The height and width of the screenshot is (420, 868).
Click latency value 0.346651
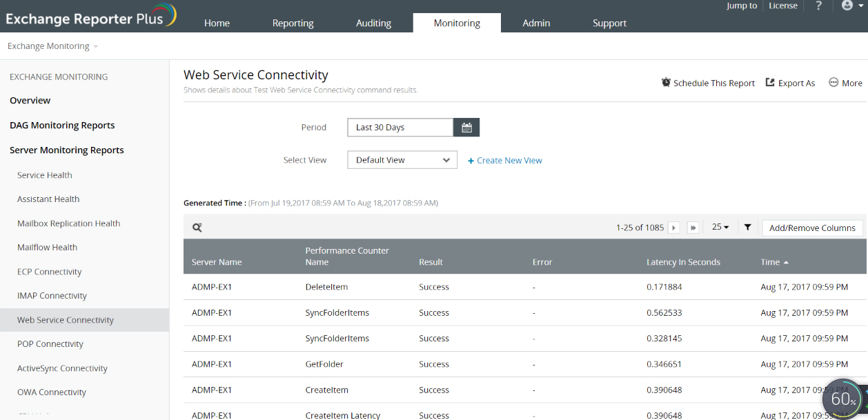(664, 364)
